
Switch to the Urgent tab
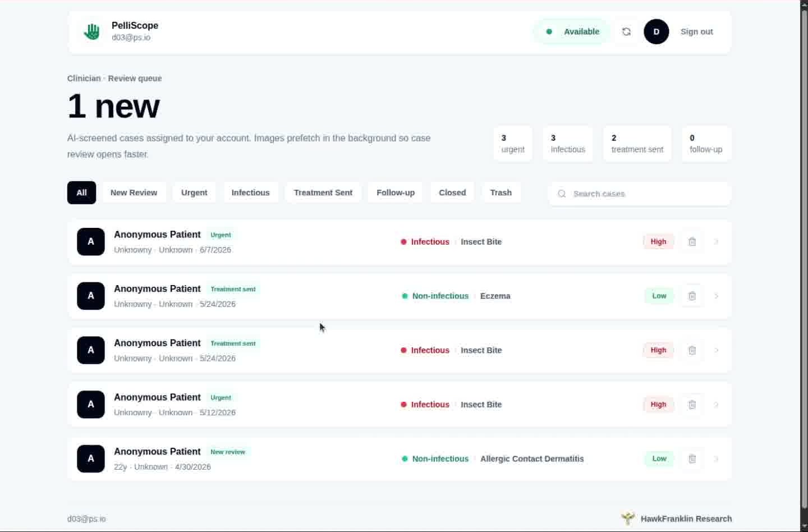click(194, 192)
